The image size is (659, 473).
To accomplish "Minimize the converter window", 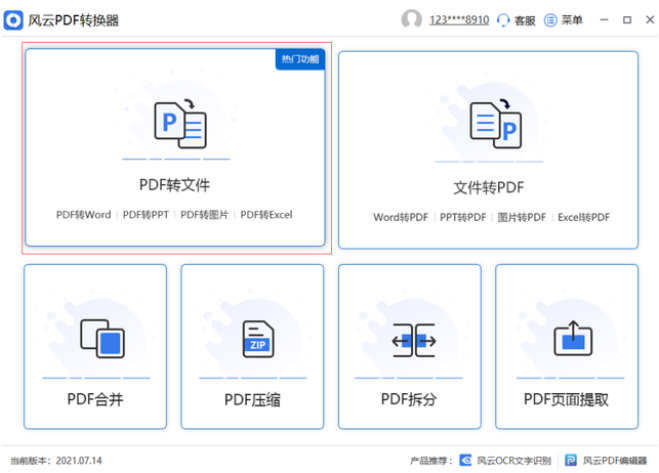I will [604, 20].
